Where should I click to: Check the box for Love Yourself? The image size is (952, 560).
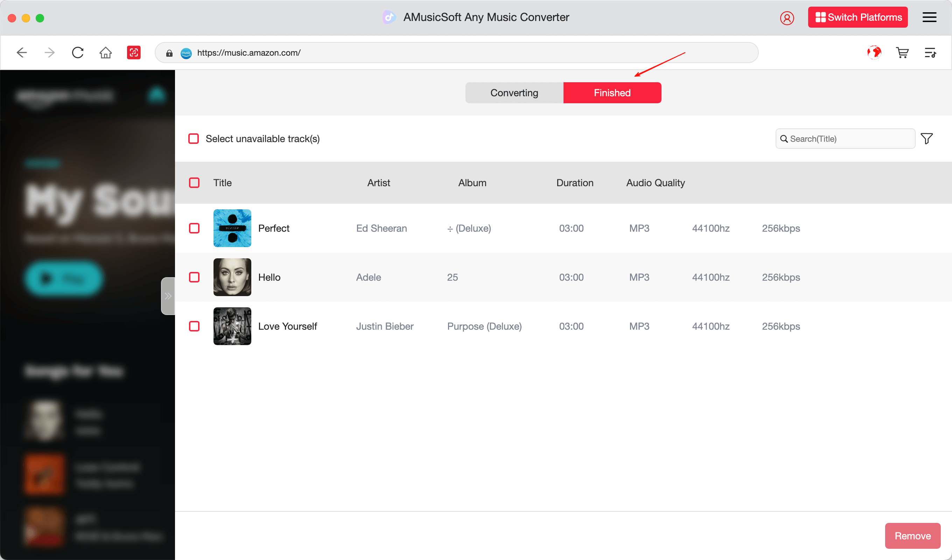coord(194,326)
